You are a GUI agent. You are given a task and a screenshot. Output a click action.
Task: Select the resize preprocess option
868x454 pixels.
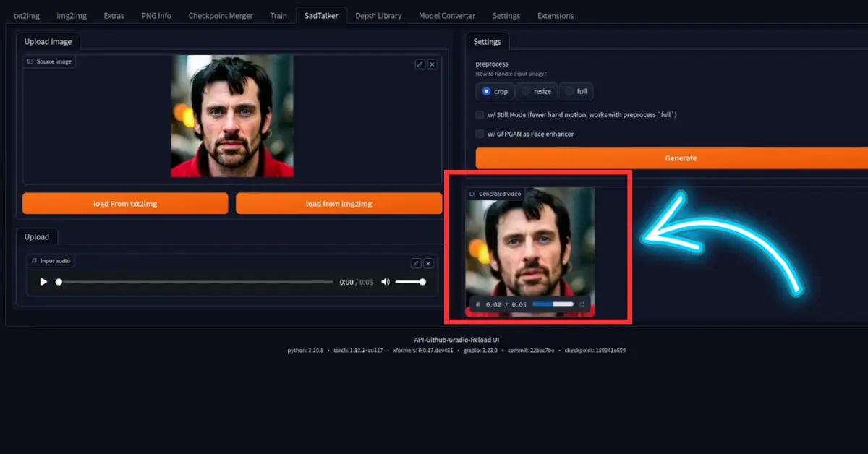[537, 91]
